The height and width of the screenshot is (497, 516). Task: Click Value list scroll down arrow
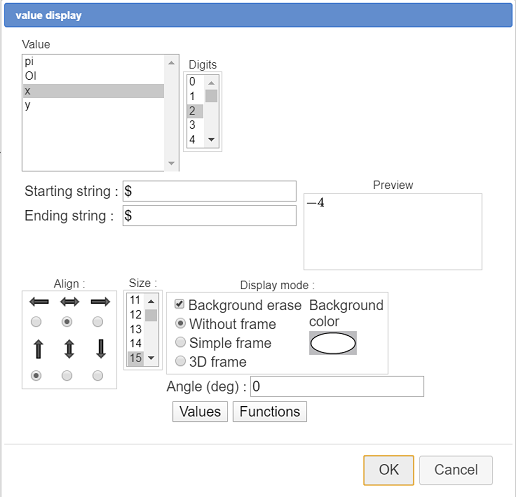(171, 163)
